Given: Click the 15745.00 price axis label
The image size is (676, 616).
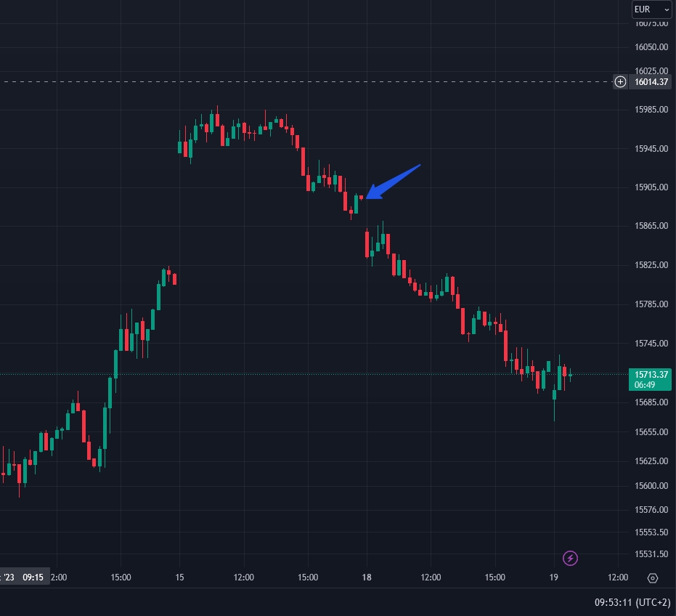Looking at the screenshot, I should (651, 344).
